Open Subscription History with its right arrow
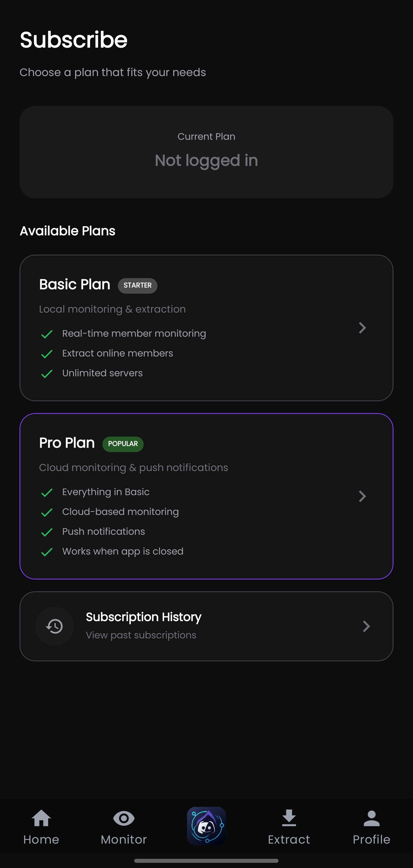413x868 pixels. (x=367, y=626)
